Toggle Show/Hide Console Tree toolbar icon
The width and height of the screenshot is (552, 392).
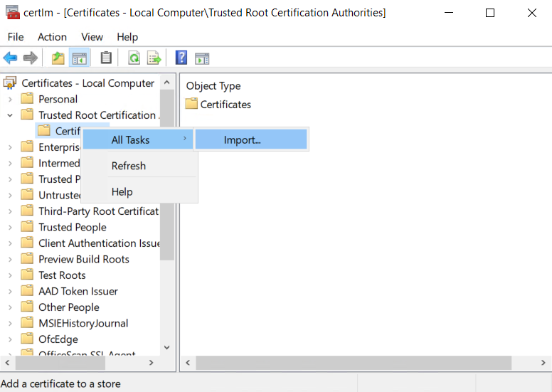pyautogui.click(x=80, y=58)
